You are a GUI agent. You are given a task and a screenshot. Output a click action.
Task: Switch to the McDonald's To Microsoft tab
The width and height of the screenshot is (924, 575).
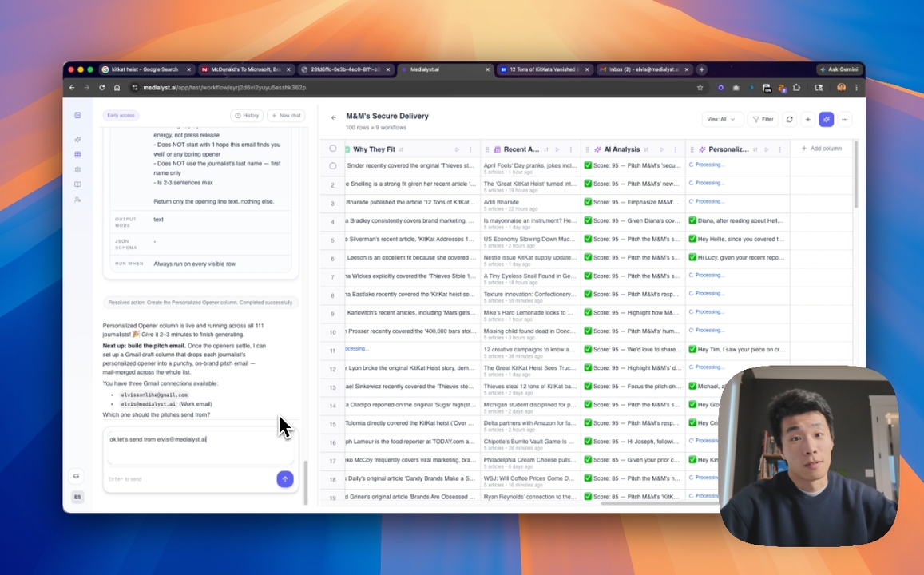244,69
